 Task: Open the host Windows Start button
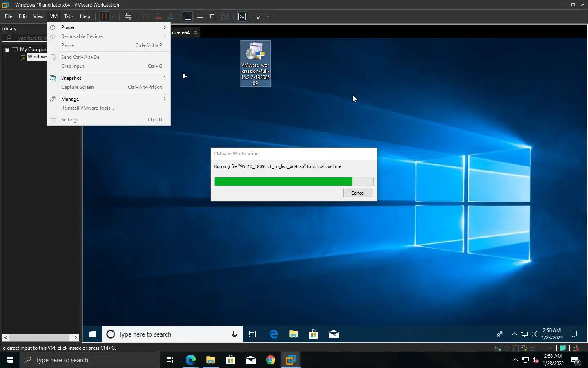click(x=10, y=360)
